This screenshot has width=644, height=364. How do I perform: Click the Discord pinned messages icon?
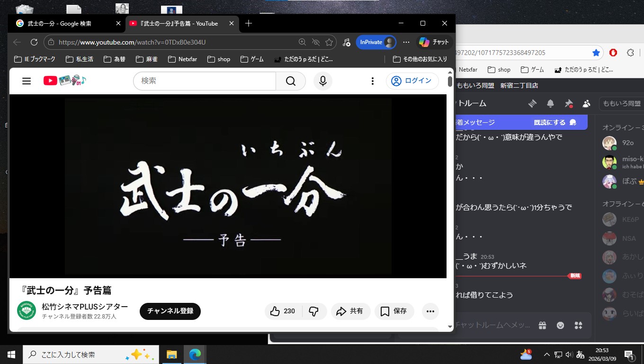(569, 103)
